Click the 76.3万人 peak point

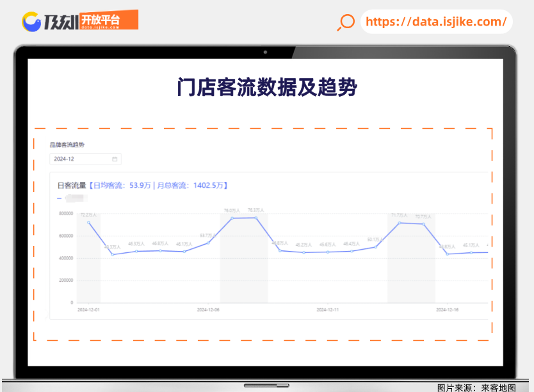255,218
